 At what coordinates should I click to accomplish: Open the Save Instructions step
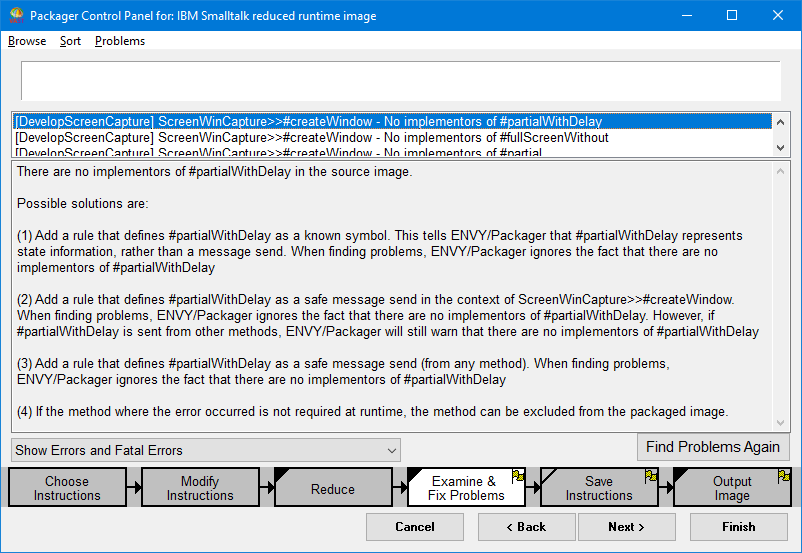(x=598, y=488)
